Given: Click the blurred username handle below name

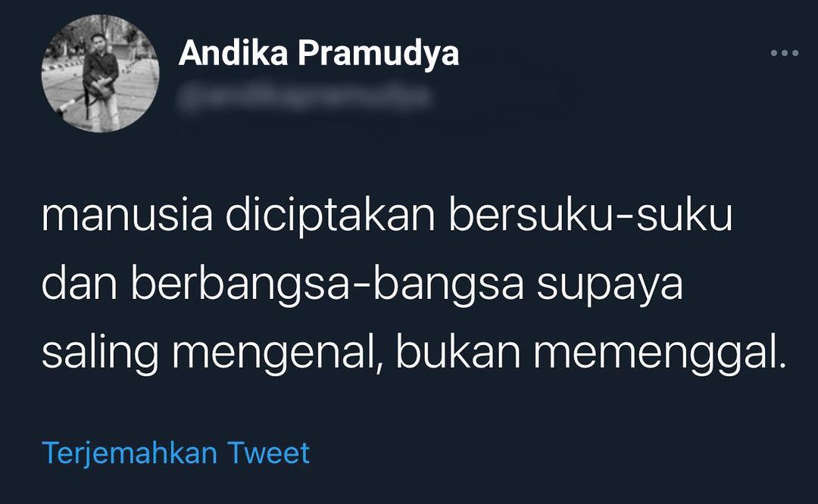Looking at the screenshot, I should (x=305, y=98).
